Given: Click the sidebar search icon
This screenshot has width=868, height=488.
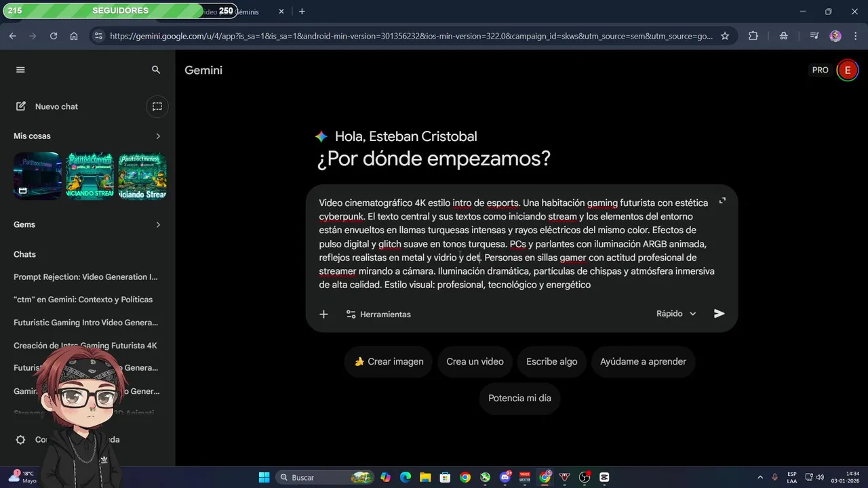Looking at the screenshot, I should [x=156, y=70].
